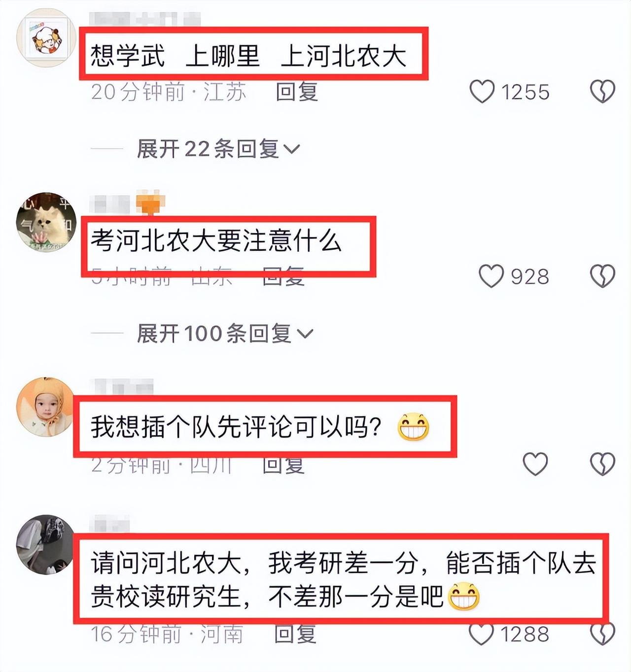Click the chevron next to 展开22条回复
The image size is (631, 672).
pos(292,149)
